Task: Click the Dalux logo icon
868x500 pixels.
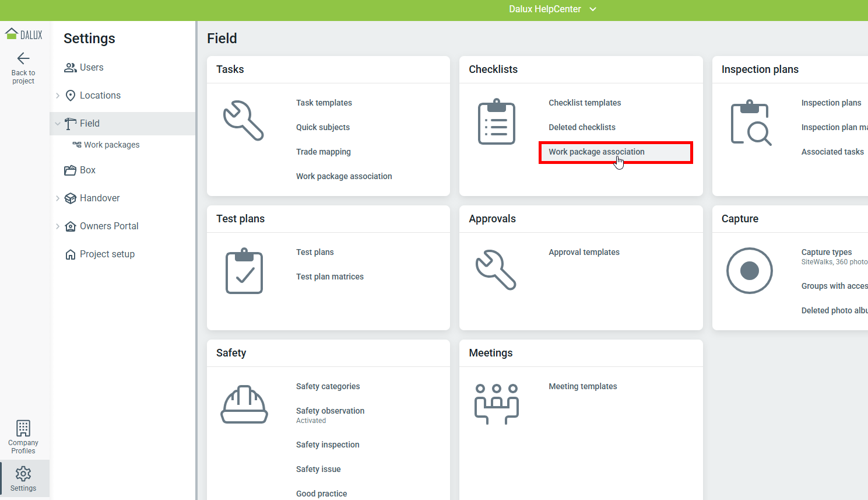Action: pos(23,34)
